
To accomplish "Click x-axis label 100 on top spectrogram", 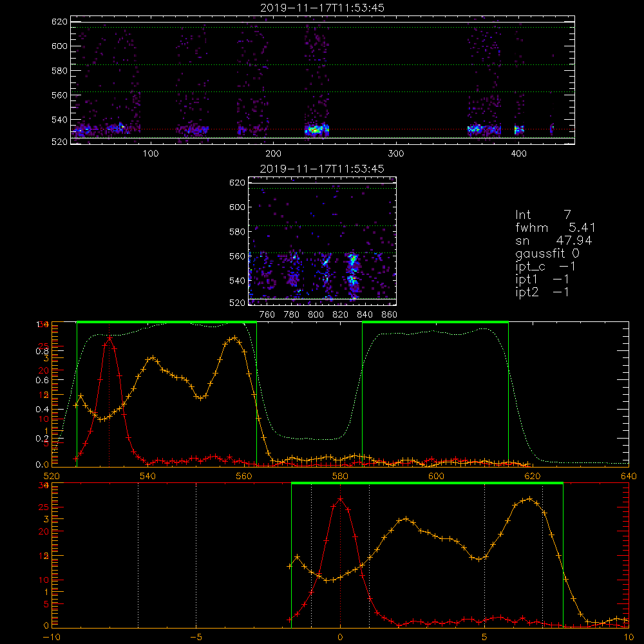I will [x=150, y=154].
